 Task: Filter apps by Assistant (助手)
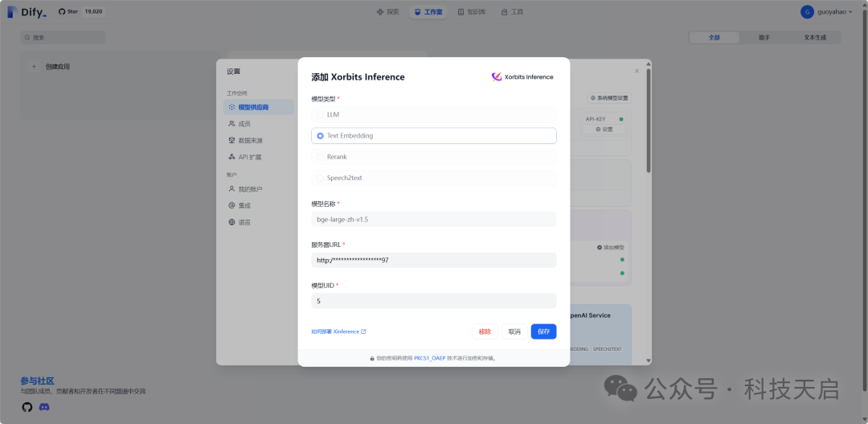click(764, 38)
